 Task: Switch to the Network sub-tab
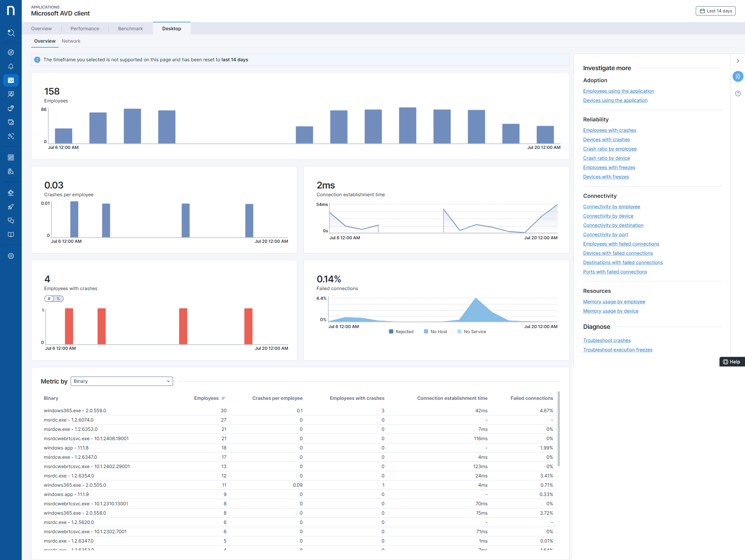pyautogui.click(x=71, y=41)
